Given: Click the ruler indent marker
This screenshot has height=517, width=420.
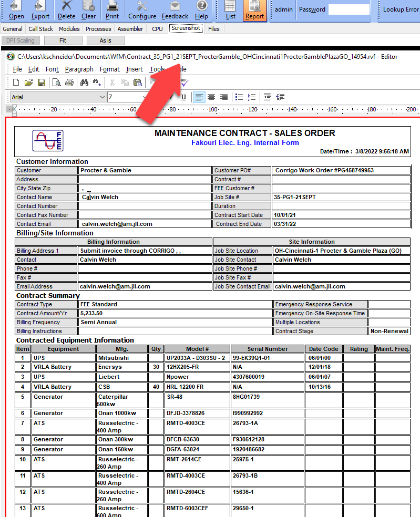Looking at the screenshot, I should (x=14, y=110).
